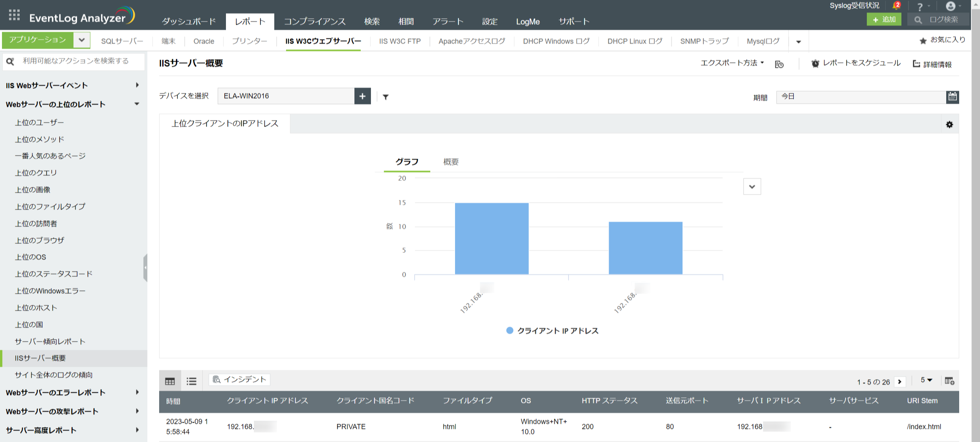Switch to list view icon
Viewport: 980px width, 442px height.
[x=191, y=381]
